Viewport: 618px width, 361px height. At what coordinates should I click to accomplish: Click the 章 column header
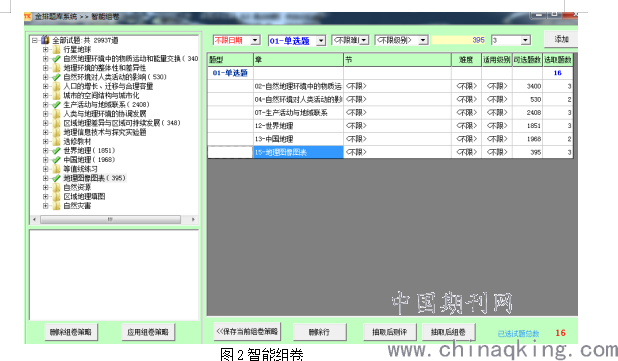pyautogui.click(x=298, y=60)
